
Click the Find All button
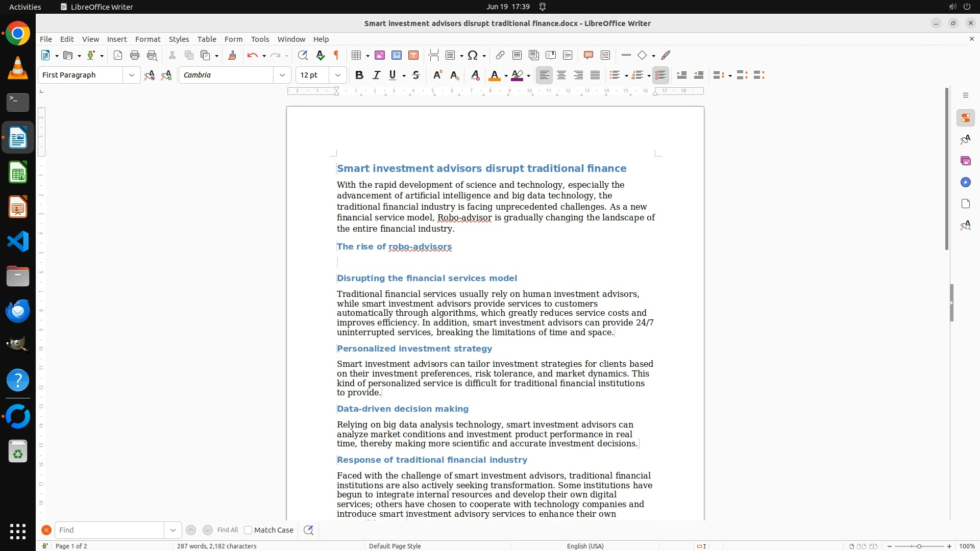pos(227,530)
